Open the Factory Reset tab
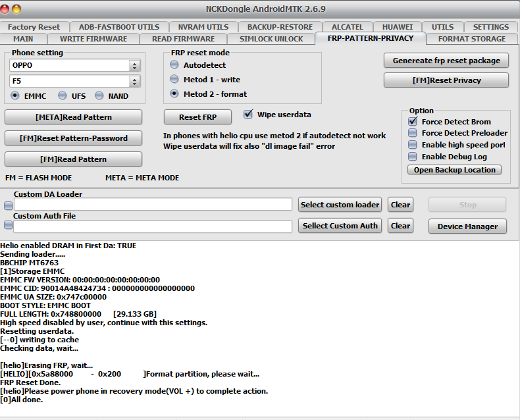 pos(34,27)
